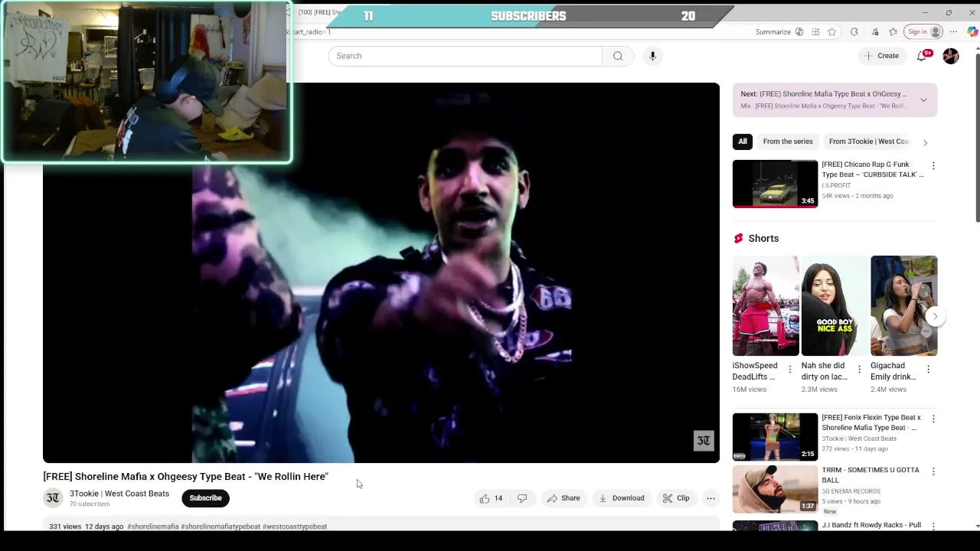Click video title We Rollin Here

click(186, 477)
